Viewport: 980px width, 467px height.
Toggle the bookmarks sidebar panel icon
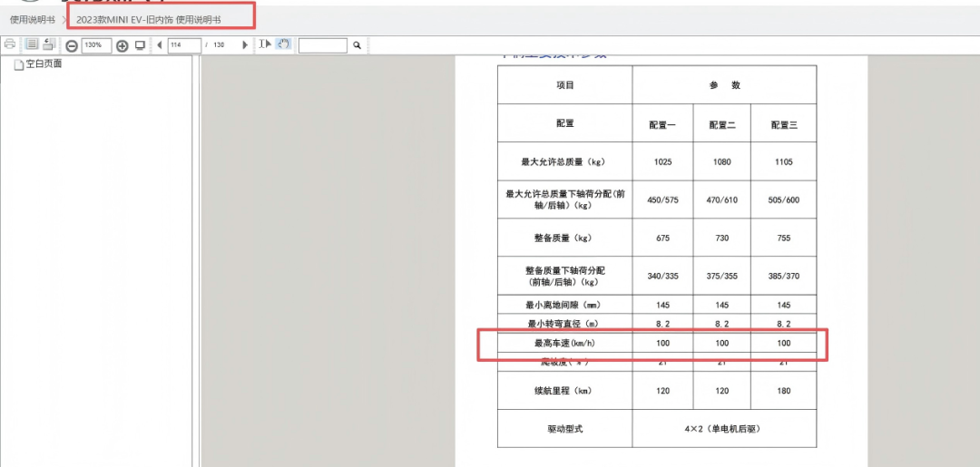click(x=32, y=44)
